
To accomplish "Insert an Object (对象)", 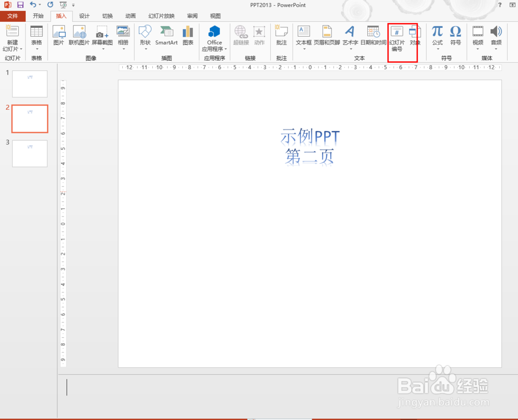I will [415, 36].
